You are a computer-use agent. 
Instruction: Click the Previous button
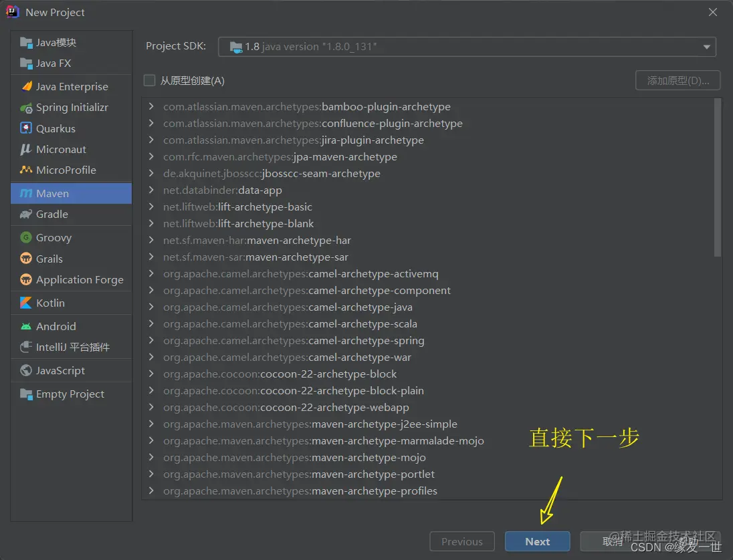click(x=462, y=541)
